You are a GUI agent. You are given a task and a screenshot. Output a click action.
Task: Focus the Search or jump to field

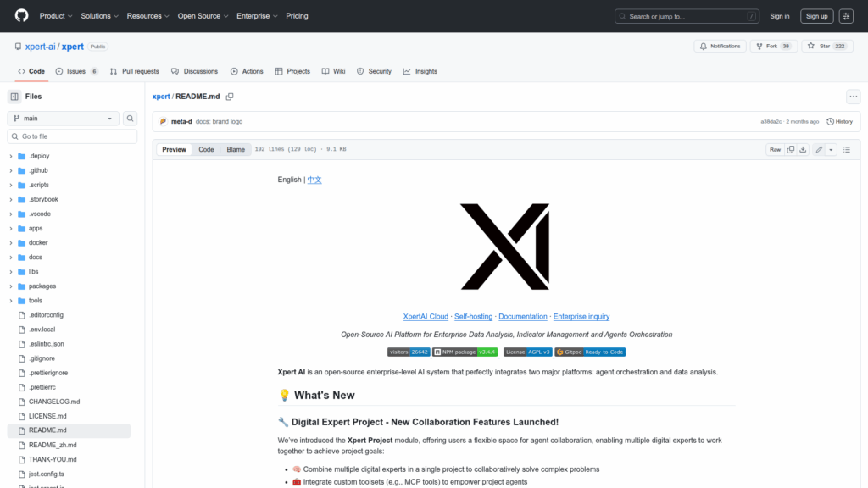687,16
